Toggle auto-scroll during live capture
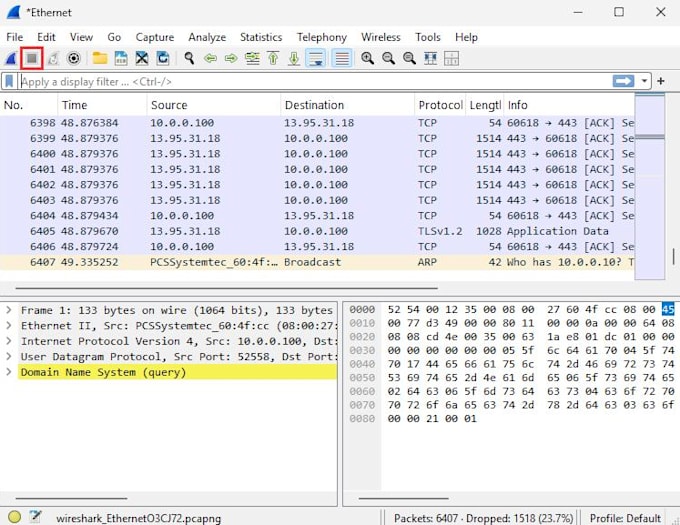 (316, 58)
